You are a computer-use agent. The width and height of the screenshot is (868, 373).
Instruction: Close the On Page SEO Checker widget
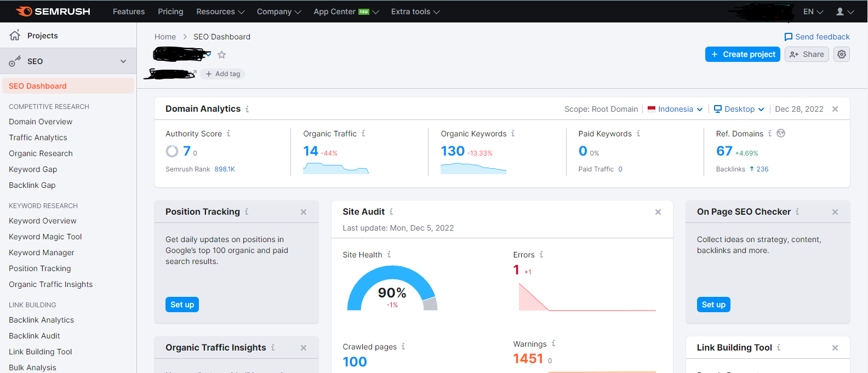(x=835, y=212)
